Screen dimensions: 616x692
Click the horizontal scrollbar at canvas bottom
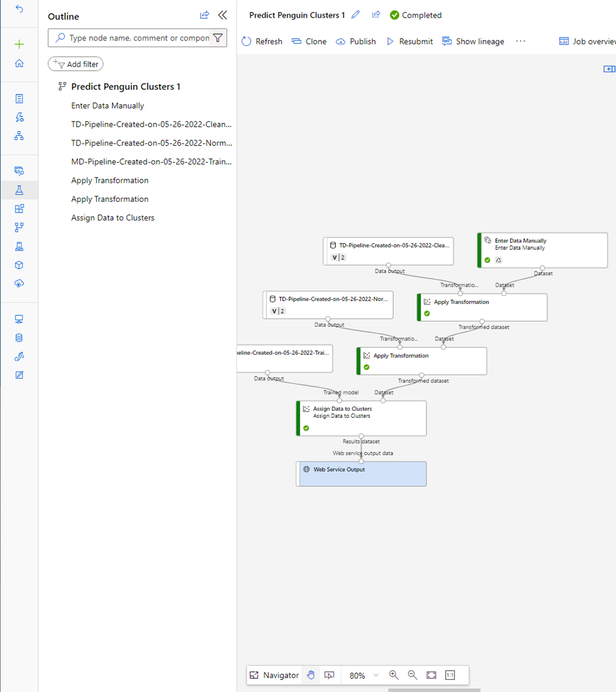pos(434,690)
